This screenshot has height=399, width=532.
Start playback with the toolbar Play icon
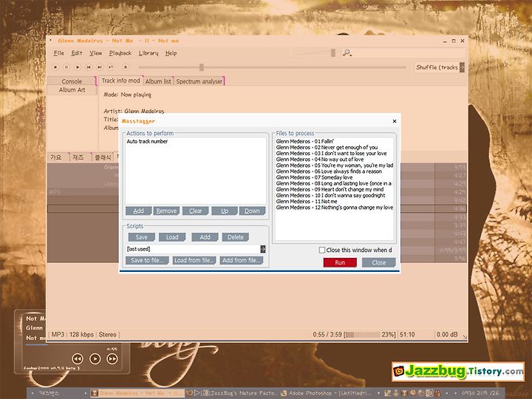78,67
